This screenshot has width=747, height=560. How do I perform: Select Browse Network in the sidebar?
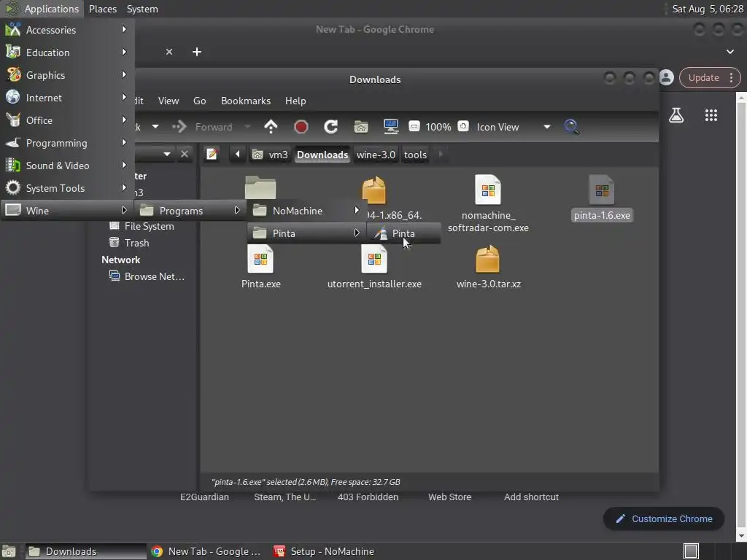[147, 276]
